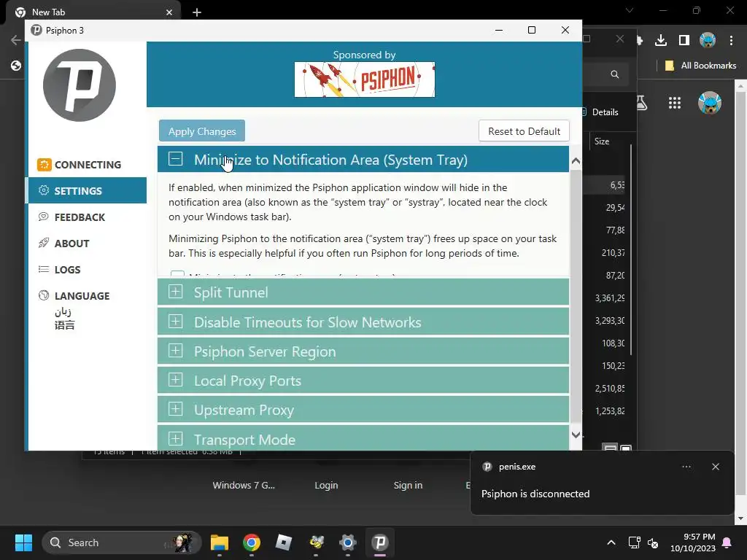This screenshot has width=747, height=560.
Task: Open the About sidebar tab
Action: pos(88,244)
